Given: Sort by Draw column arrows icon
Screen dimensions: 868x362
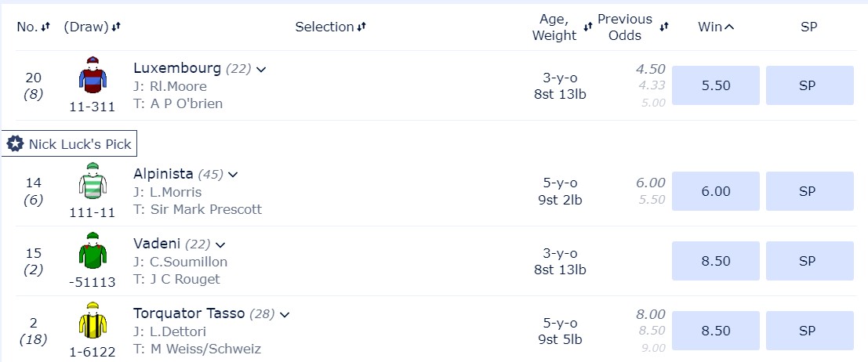Looking at the screenshot, I should point(116,27).
